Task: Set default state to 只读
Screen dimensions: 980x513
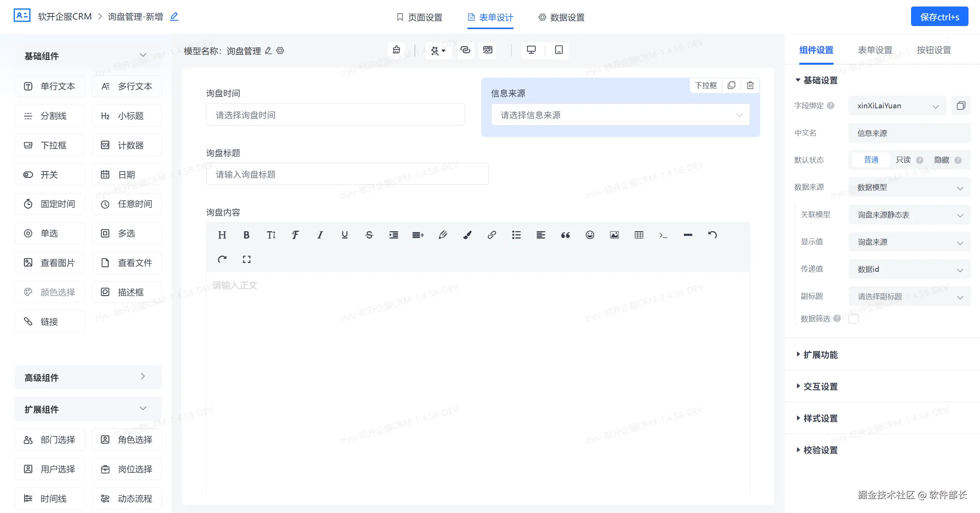Action: tap(903, 160)
